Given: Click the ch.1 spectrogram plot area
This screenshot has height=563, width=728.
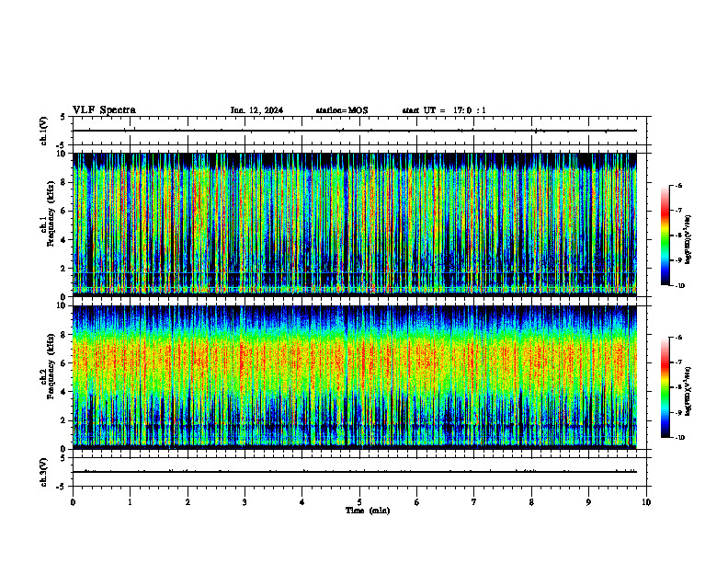Looking at the screenshot, I should pos(354,224).
